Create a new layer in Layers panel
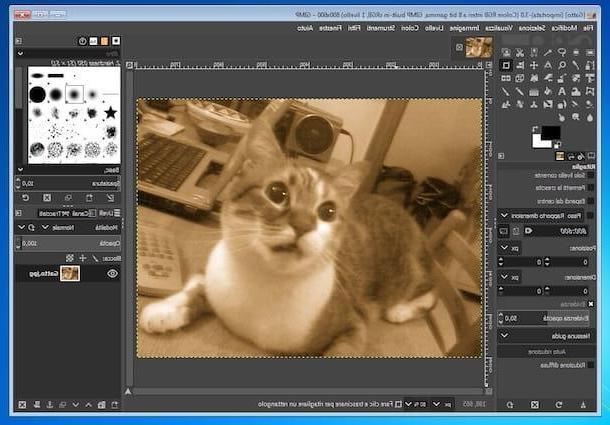Screen dimensions: 610x425 [x=114, y=405]
